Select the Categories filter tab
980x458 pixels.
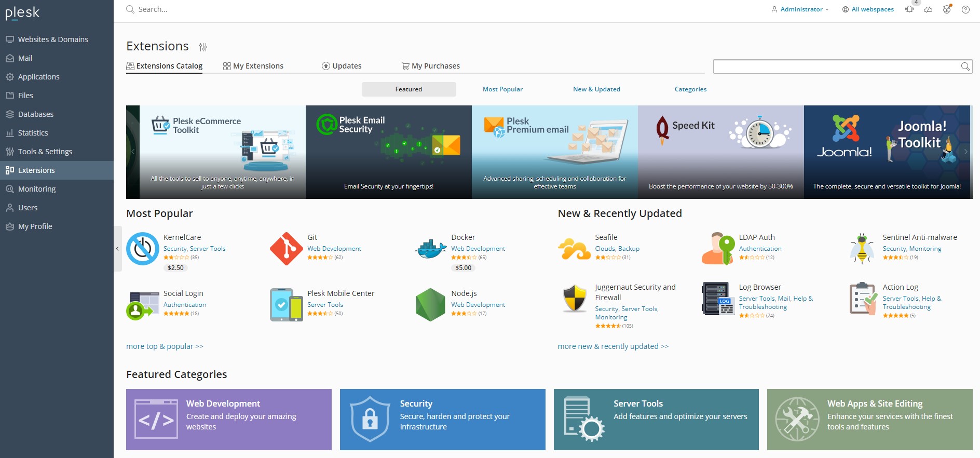point(690,89)
